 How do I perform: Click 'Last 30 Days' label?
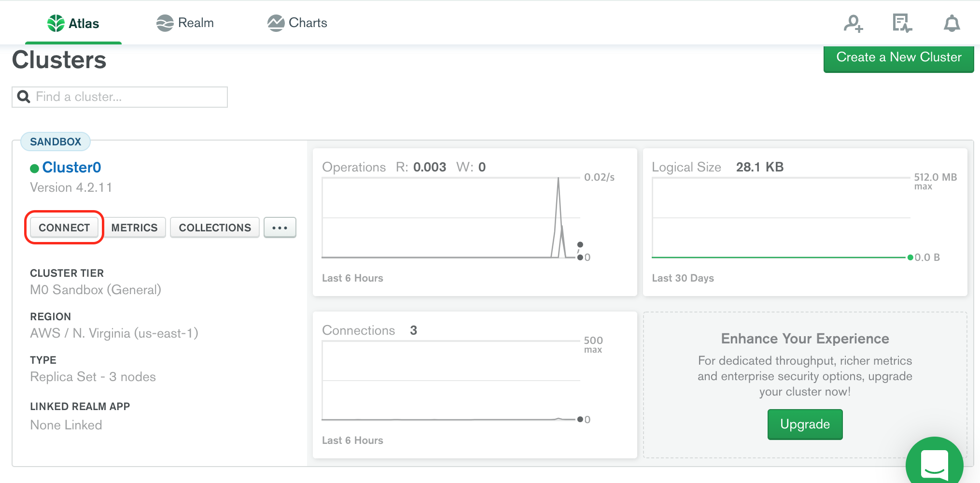683,278
